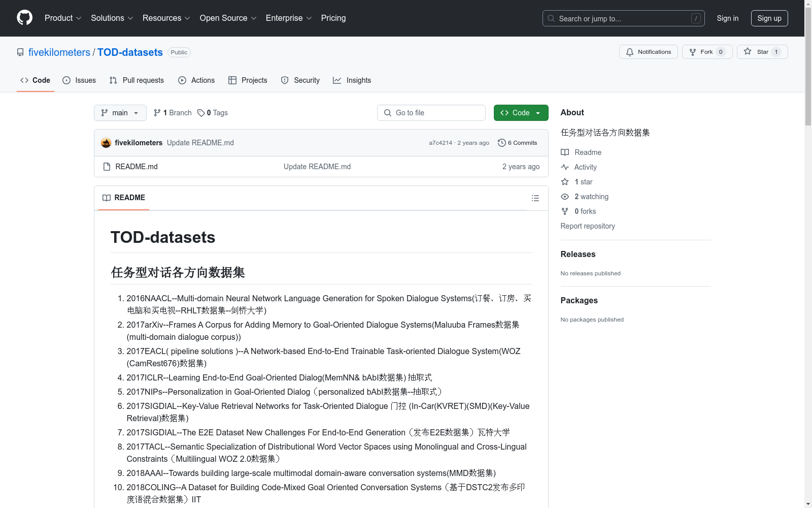Open the Pull requests tab
The height and width of the screenshot is (508, 812).
click(x=137, y=80)
